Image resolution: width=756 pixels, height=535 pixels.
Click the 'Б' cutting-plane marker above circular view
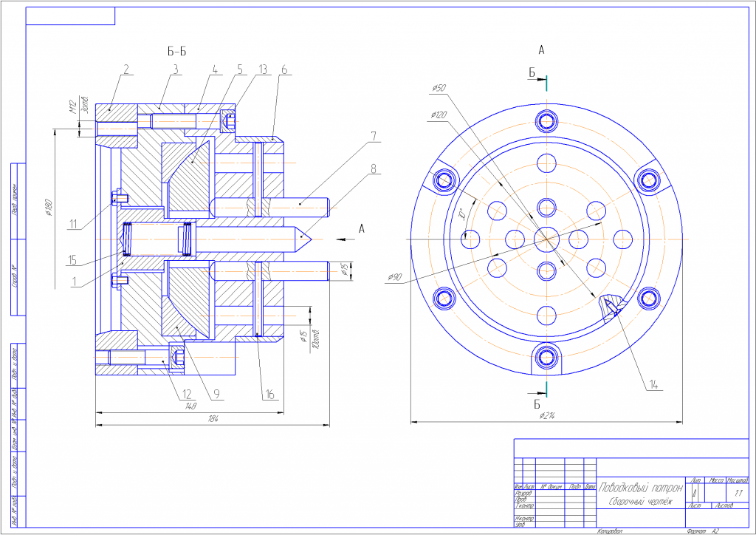[532, 72]
